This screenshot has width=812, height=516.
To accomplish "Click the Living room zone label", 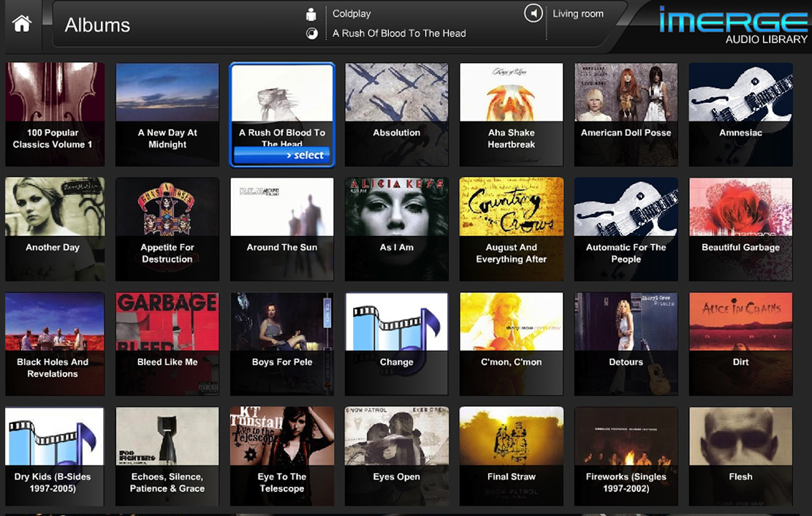I will click(x=577, y=14).
